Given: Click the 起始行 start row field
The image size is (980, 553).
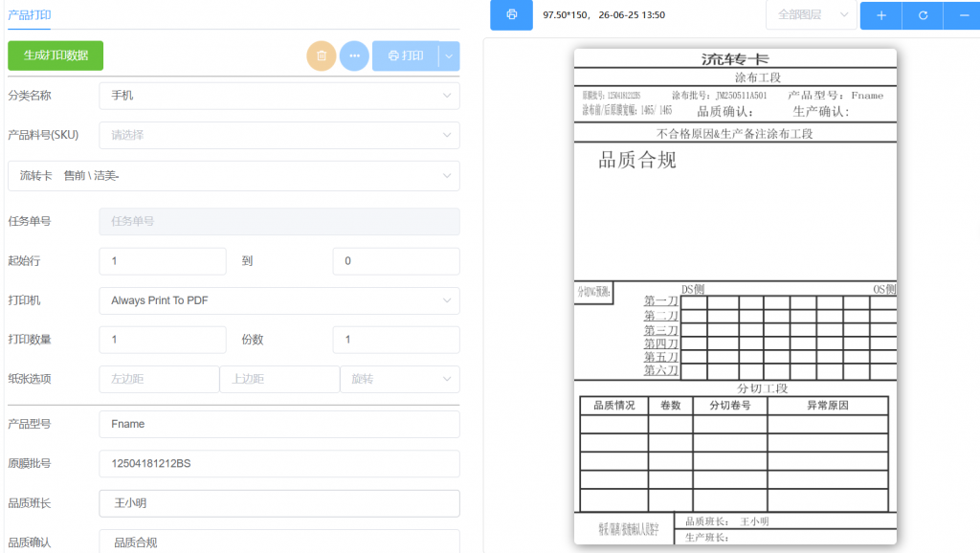Looking at the screenshot, I should [x=163, y=261].
